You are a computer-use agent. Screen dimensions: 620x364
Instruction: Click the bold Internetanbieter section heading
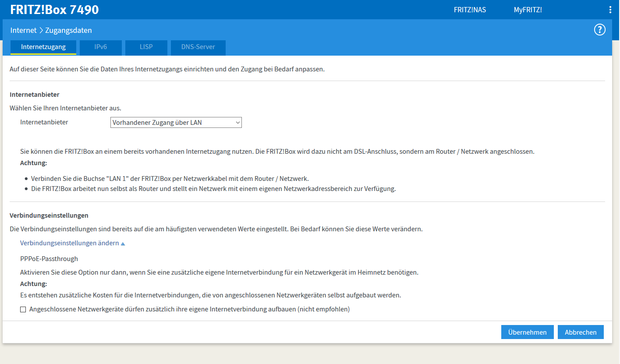[x=35, y=95]
